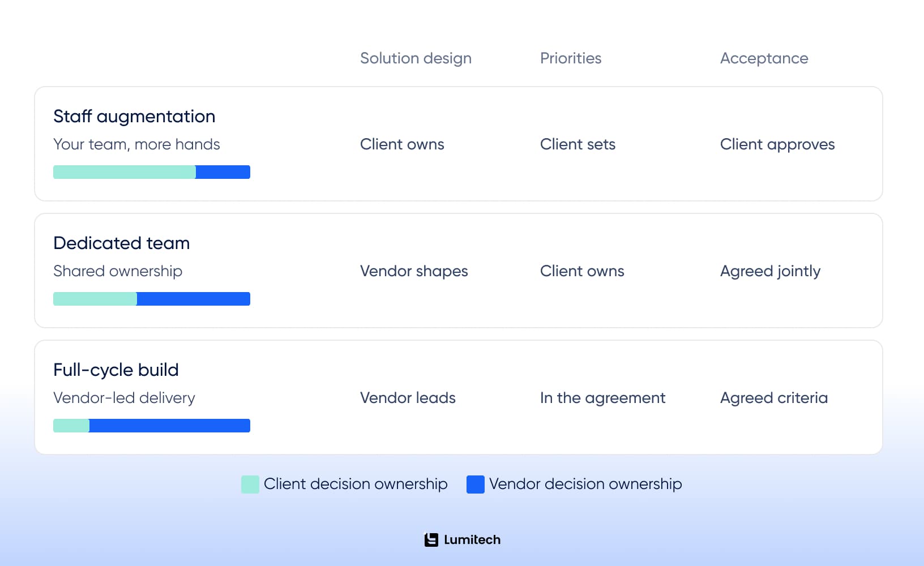Click the Dedicated team ownership bar
The height and width of the screenshot is (566, 924).
(152, 299)
